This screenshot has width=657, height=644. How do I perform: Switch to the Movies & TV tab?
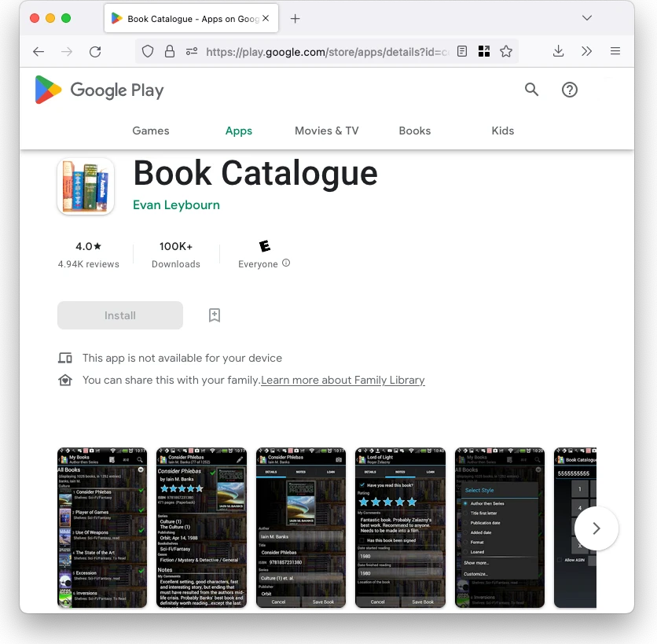pos(327,131)
